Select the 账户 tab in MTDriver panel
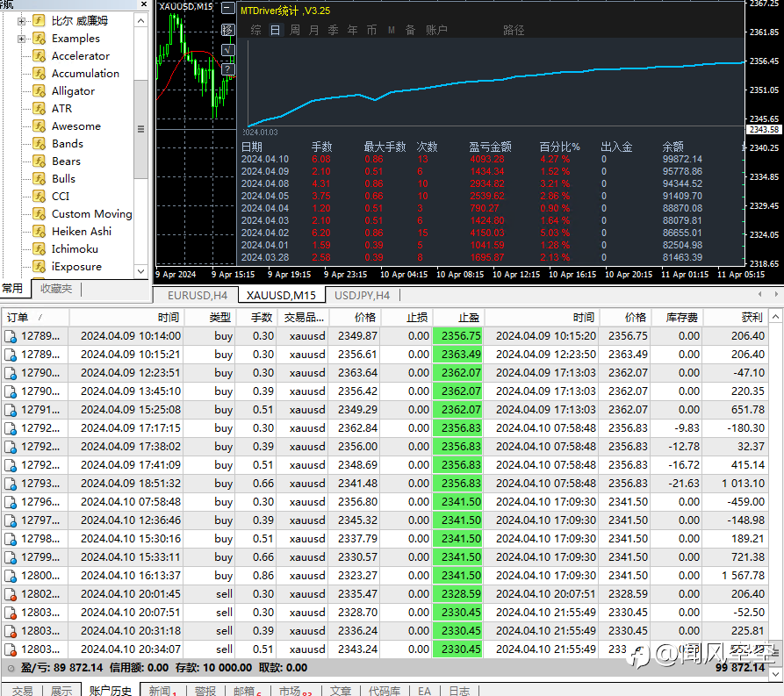784x696 pixels. coord(436,30)
